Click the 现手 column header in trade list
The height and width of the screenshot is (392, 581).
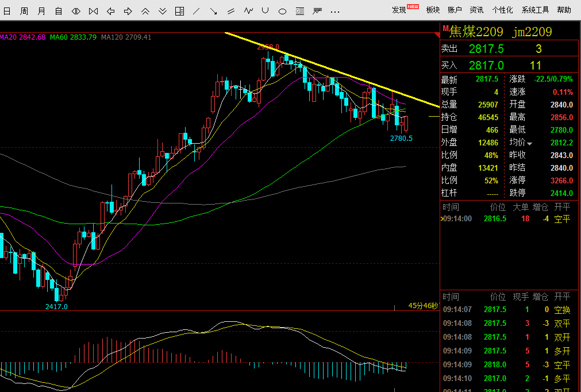click(520, 297)
